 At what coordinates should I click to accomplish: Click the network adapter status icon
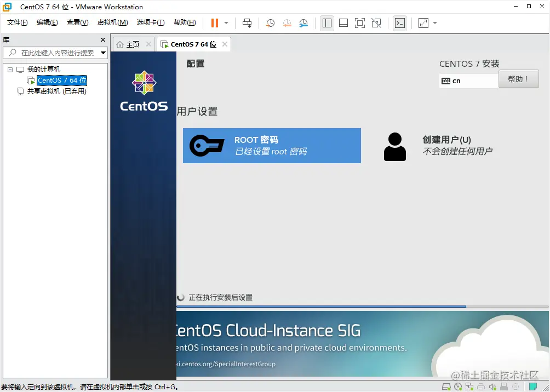[469, 387]
